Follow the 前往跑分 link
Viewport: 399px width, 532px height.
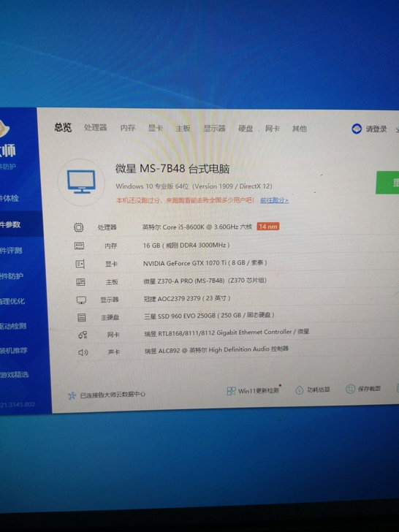click(x=274, y=200)
